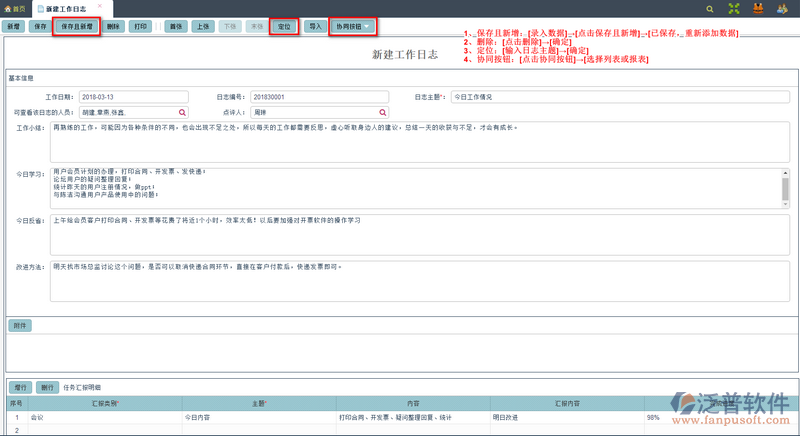Click the 会议 cell in row 1

105,417
